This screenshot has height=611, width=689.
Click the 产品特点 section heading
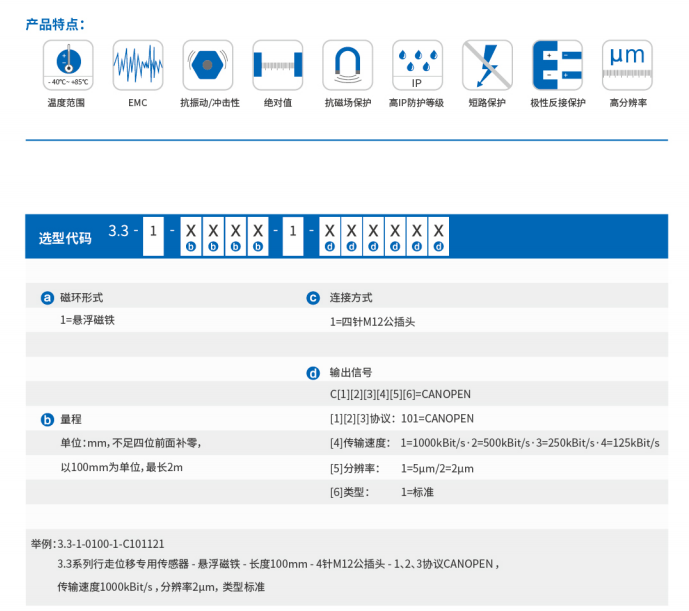[x=56, y=23]
